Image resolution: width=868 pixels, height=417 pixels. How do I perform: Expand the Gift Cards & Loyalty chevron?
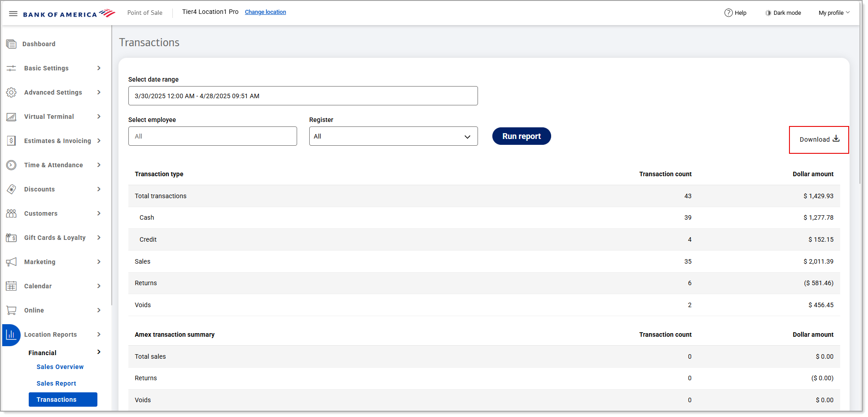(x=99, y=238)
